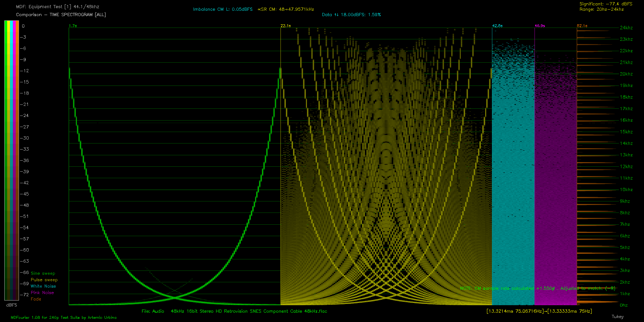Select the 22.1s time marker

[286, 26]
